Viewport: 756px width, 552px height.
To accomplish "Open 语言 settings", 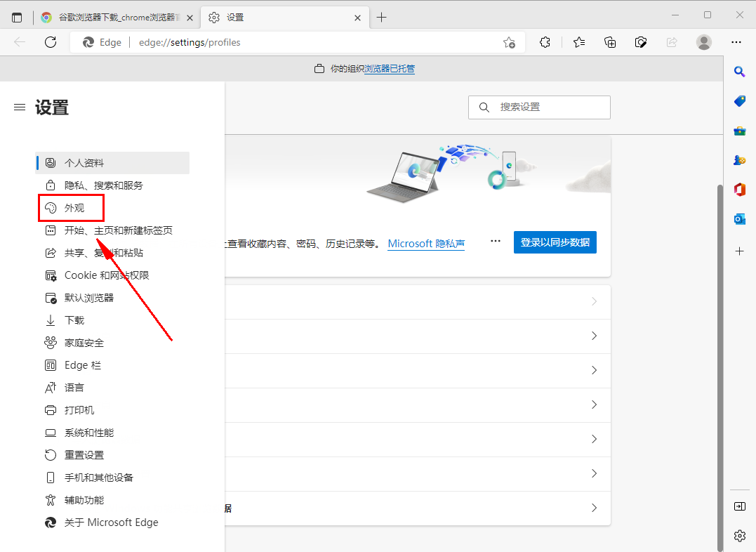I will pyautogui.click(x=113, y=388).
